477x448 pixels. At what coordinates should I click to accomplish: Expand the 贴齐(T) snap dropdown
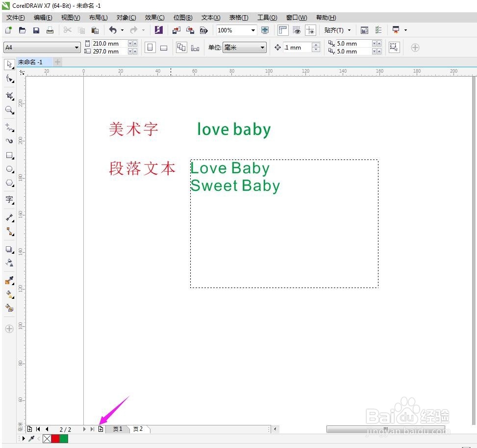(x=349, y=30)
